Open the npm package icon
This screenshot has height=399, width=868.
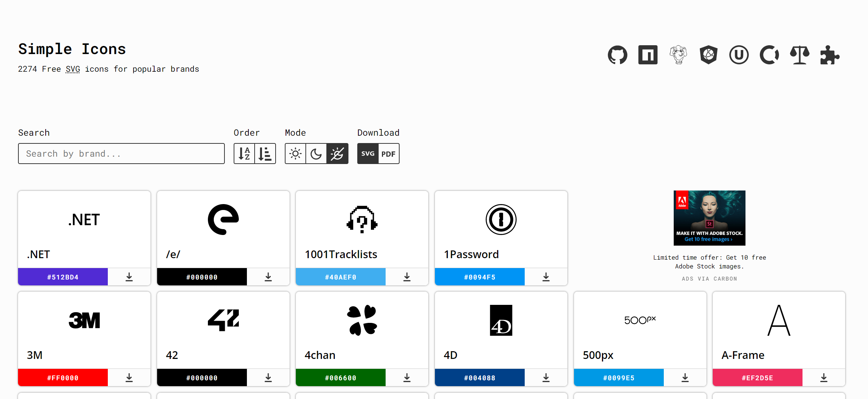[648, 55]
